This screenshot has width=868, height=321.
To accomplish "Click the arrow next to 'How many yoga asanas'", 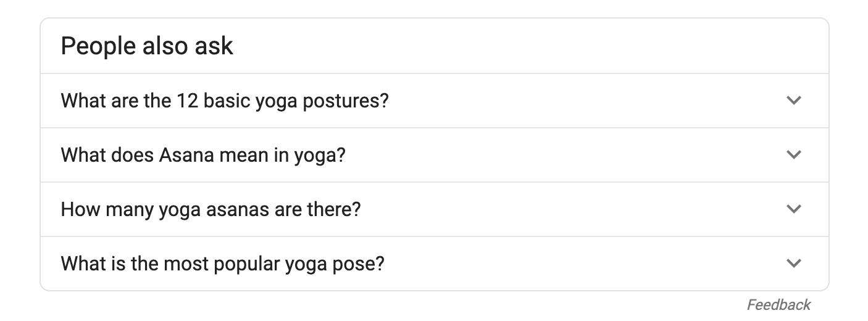I will click(x=794, y=209).
